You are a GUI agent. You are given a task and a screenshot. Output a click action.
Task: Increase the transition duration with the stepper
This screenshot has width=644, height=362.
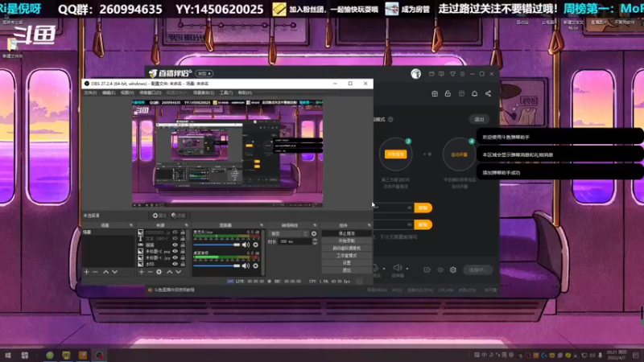[315, 240]
